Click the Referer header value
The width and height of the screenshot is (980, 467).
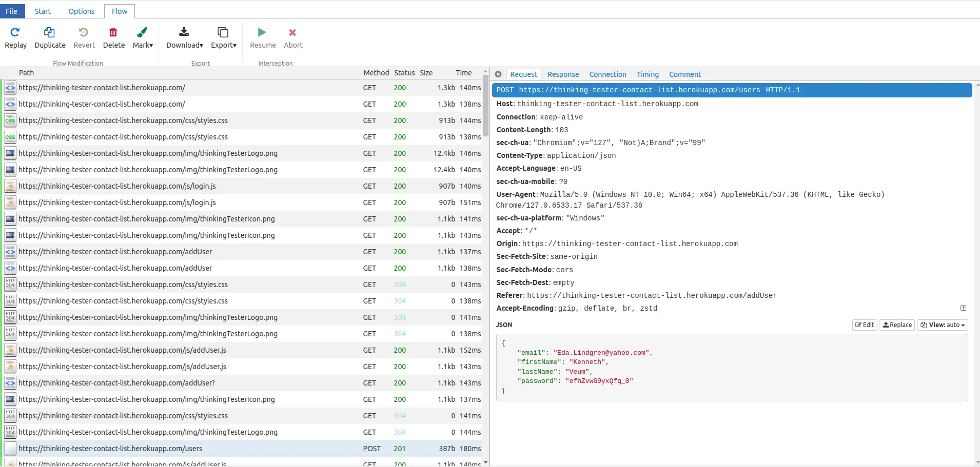point(652,296)
